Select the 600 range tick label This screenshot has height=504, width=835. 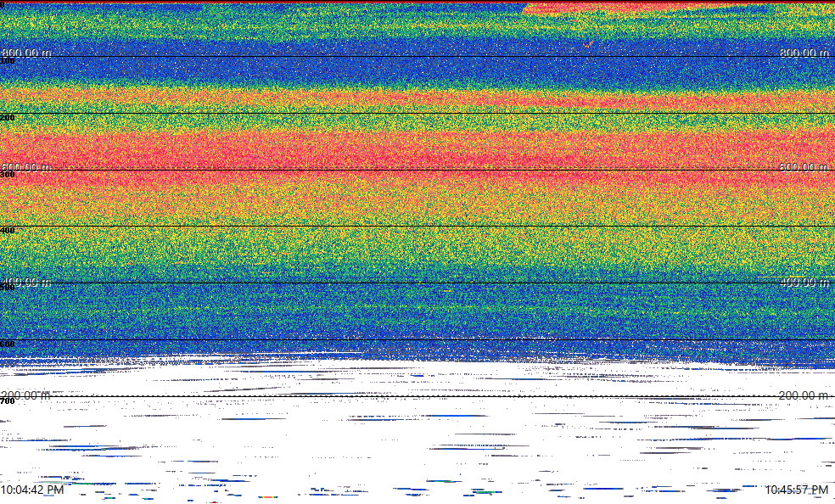8,344
